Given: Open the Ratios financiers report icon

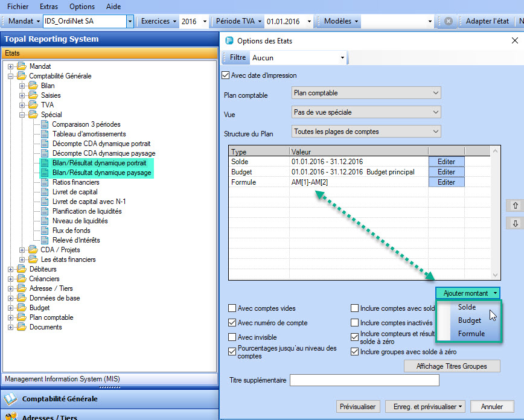Looking at the screenshot, I should [45, 182].
